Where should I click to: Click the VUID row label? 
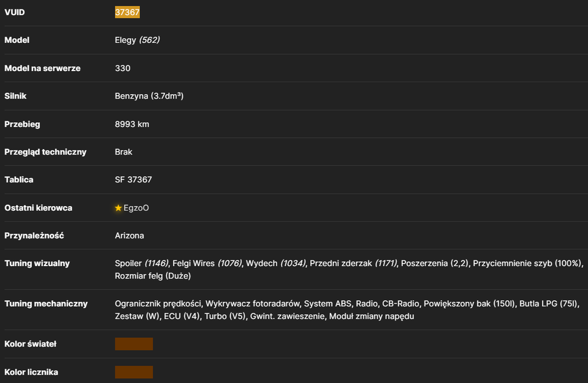(15, 12)
